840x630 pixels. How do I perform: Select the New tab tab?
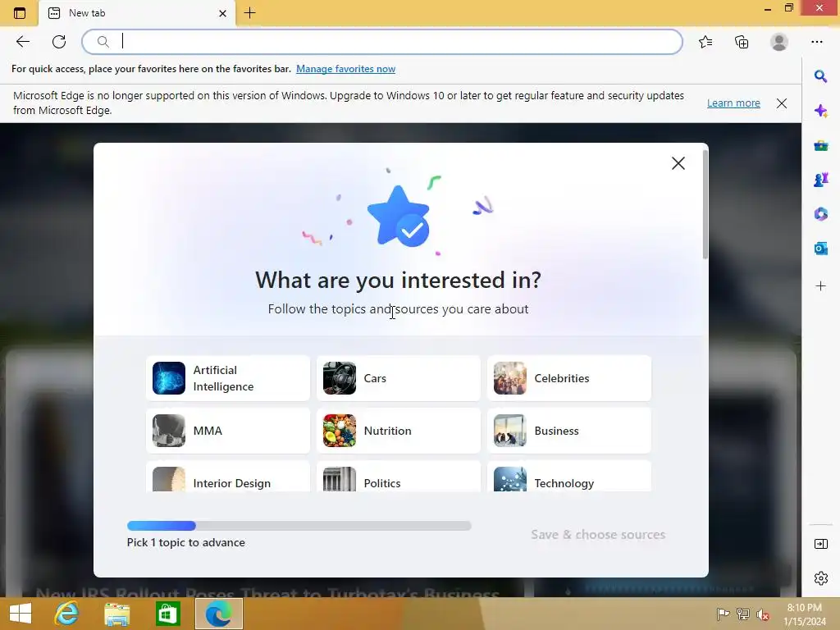137,13
